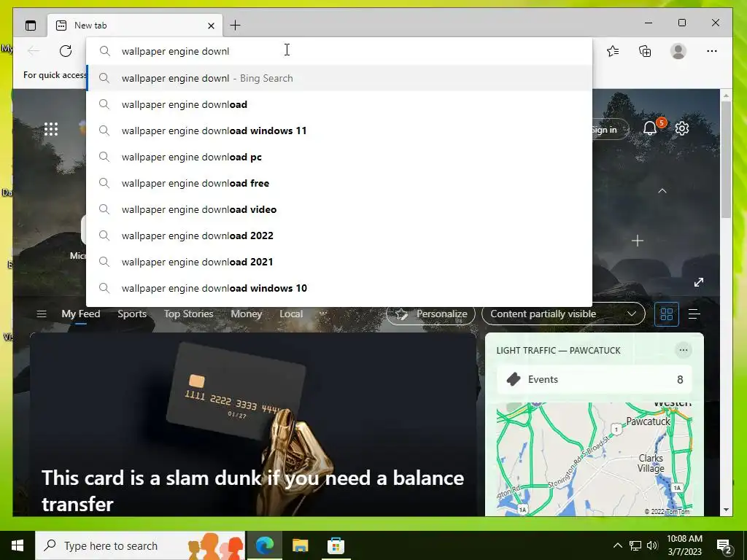The height and width of the screenshot is (560, 747).
Task: Open a new browser tab
Action: coord(236,26)
